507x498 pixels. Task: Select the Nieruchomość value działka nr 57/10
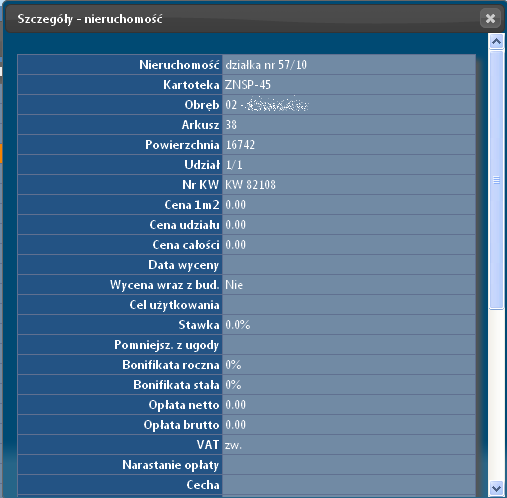pyautogui.click(x=266, y=65)
